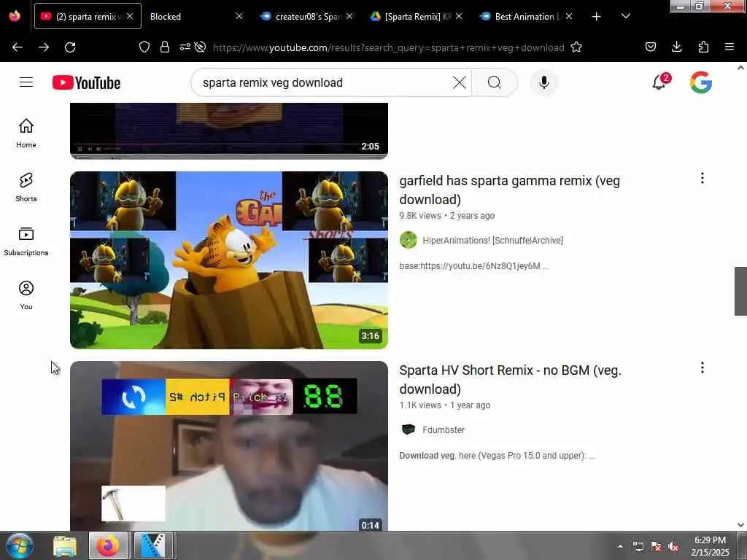Click the muted volume tray icon
747x560 pixels.
(673, 547)
